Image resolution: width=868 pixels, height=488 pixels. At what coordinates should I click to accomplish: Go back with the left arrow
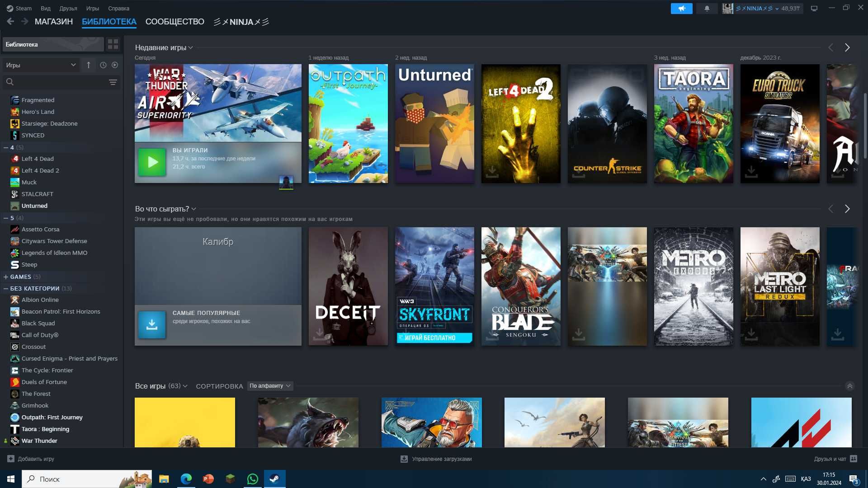(11, 22)
